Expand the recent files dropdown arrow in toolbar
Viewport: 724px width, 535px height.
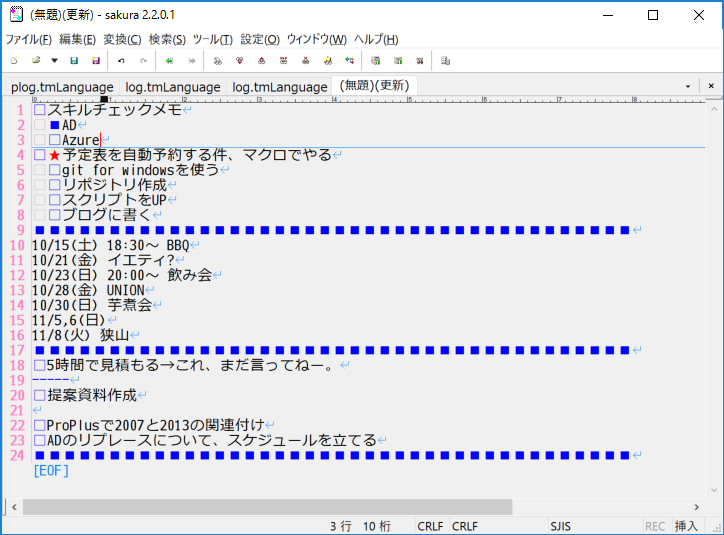click(x=54, y=60)
